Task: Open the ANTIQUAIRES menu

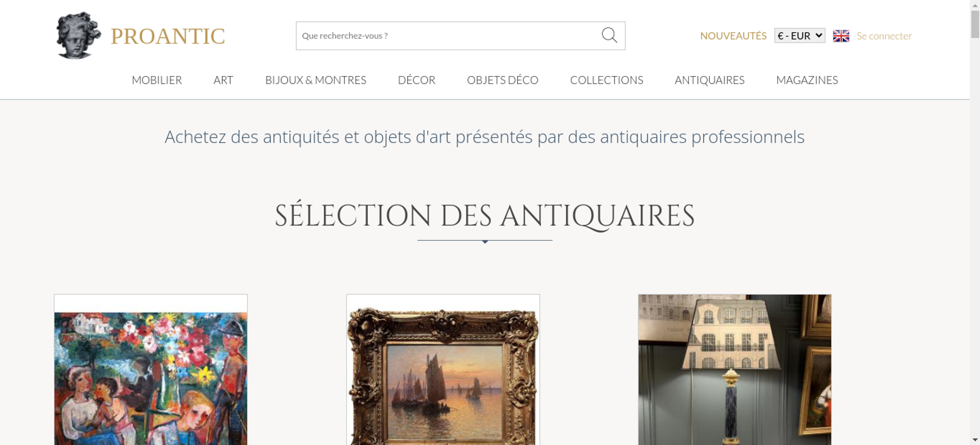Action: point(710,80)
